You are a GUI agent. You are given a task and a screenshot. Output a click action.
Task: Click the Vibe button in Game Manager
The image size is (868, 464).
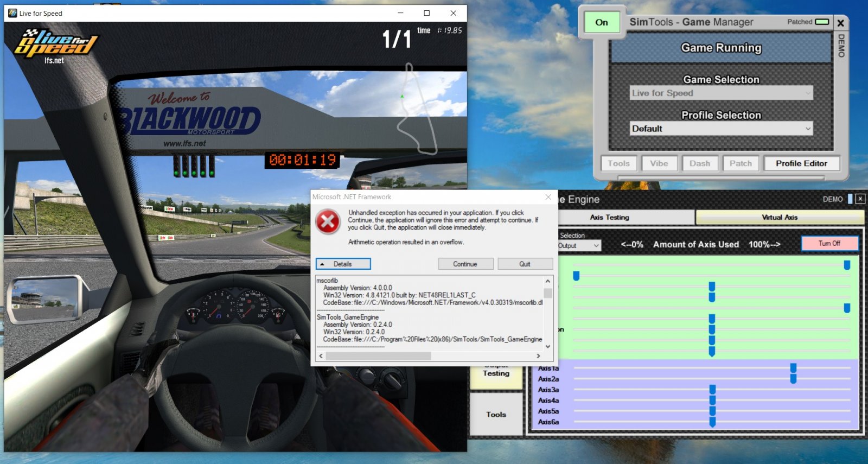tap(659, 163)
